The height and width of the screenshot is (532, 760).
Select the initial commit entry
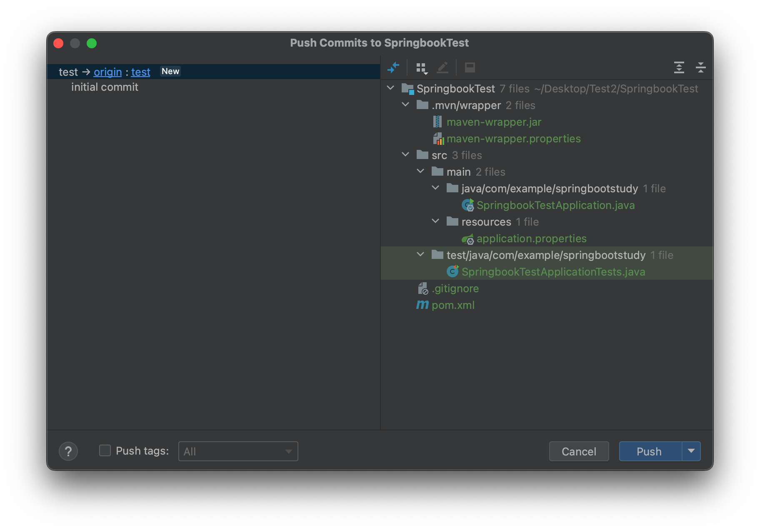coord(105,87)
